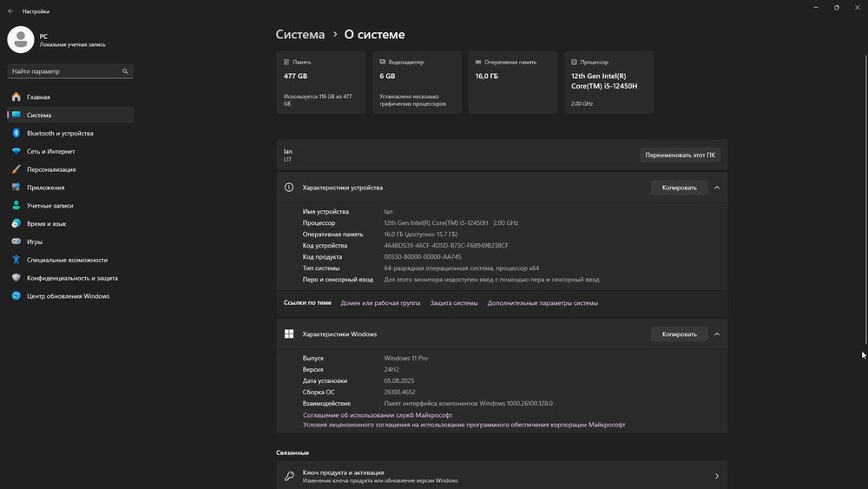Screen dimensions: 868x489
Task: Open Bluetooth и устройства icon
Action: (x=16, y=133)
